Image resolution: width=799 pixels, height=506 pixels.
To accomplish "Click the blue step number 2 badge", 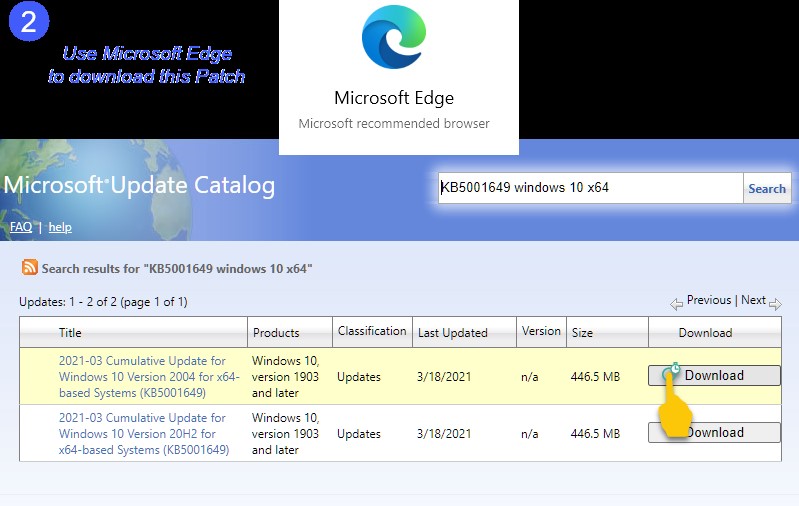I will [x=29, y=22].
